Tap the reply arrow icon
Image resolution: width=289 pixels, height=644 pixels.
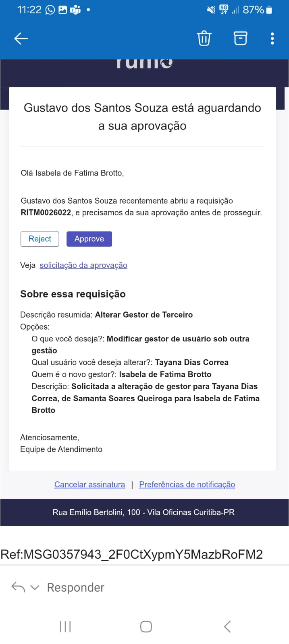pyautogui.click(x=18, y=587)
